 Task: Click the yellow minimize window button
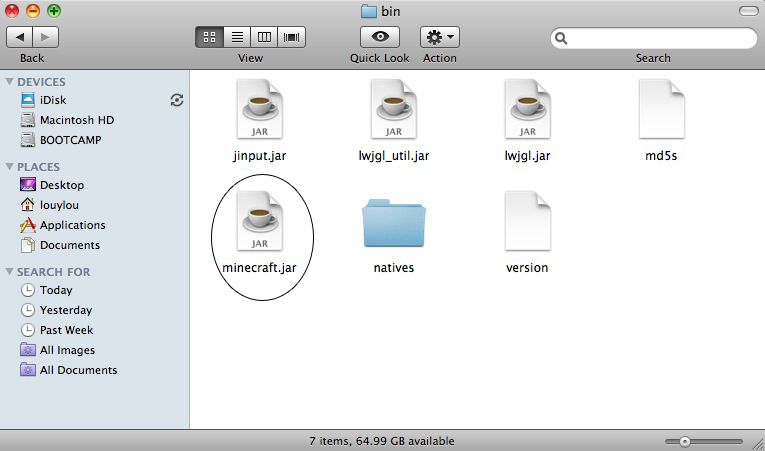[x=33, y=11]
